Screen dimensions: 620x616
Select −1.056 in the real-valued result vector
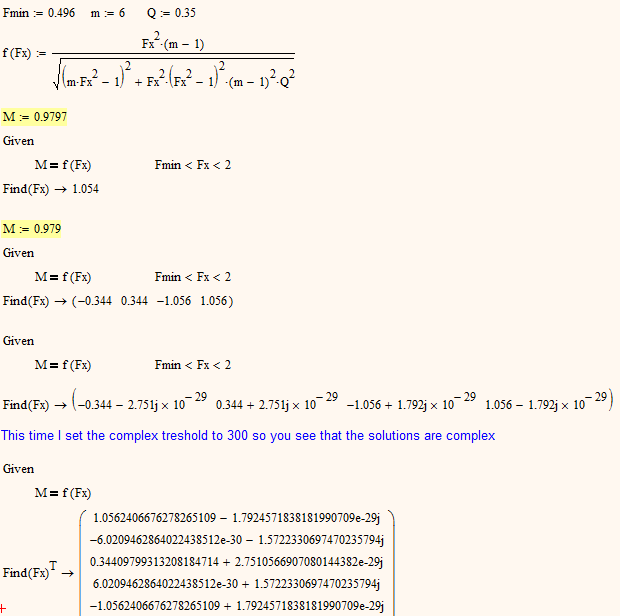pyautogui.click(x=174, y=301)
